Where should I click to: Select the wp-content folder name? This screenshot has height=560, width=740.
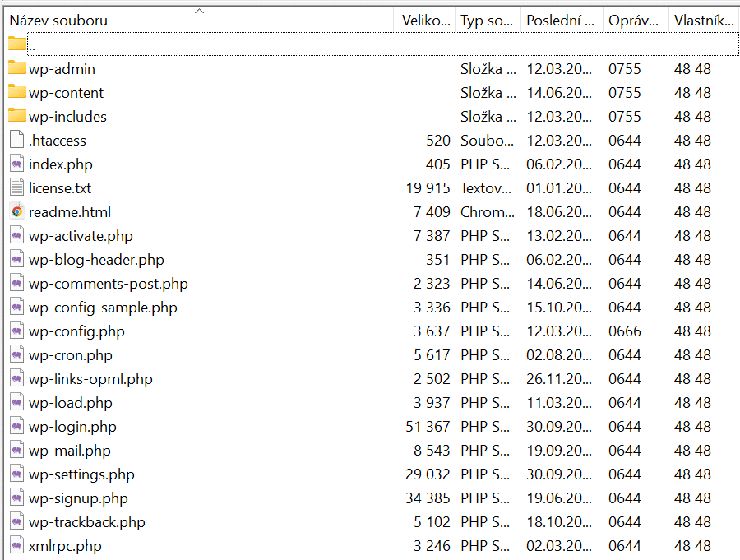coord(66,93)
